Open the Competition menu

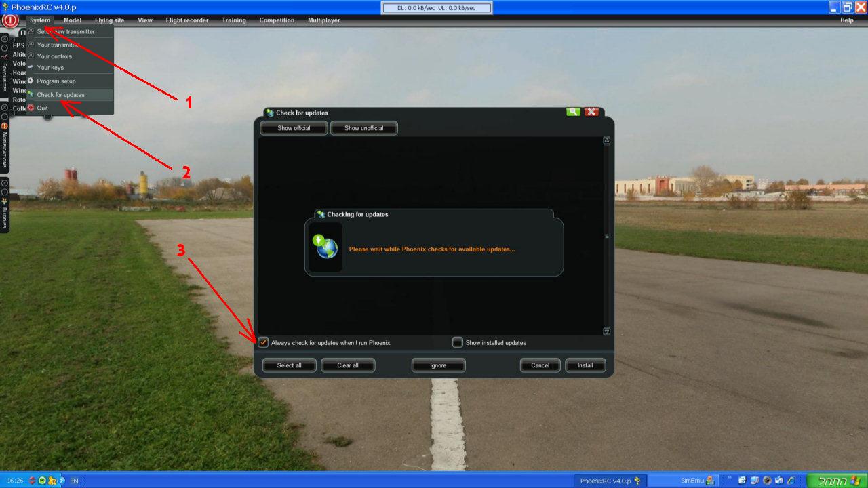click(x=277, y=20)
